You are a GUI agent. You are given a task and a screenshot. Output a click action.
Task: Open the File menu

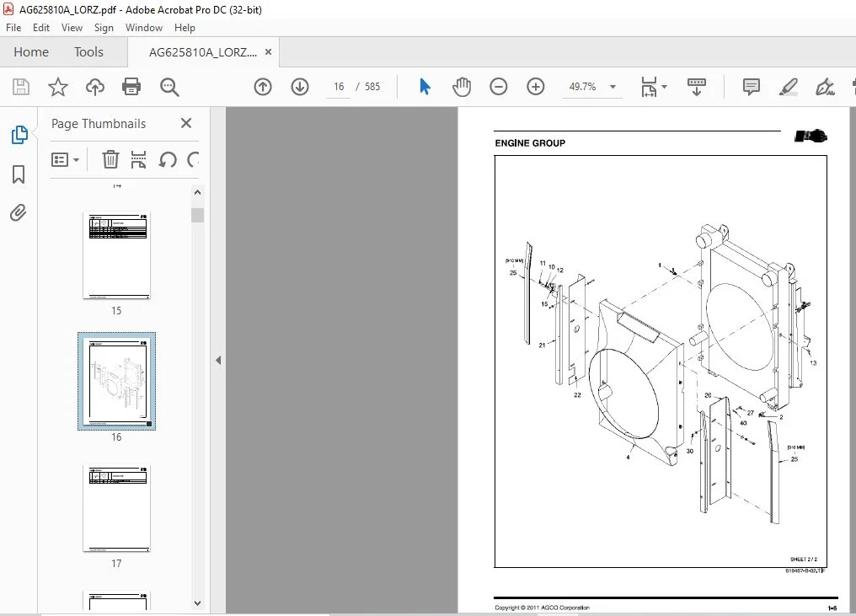click(13, 28)
